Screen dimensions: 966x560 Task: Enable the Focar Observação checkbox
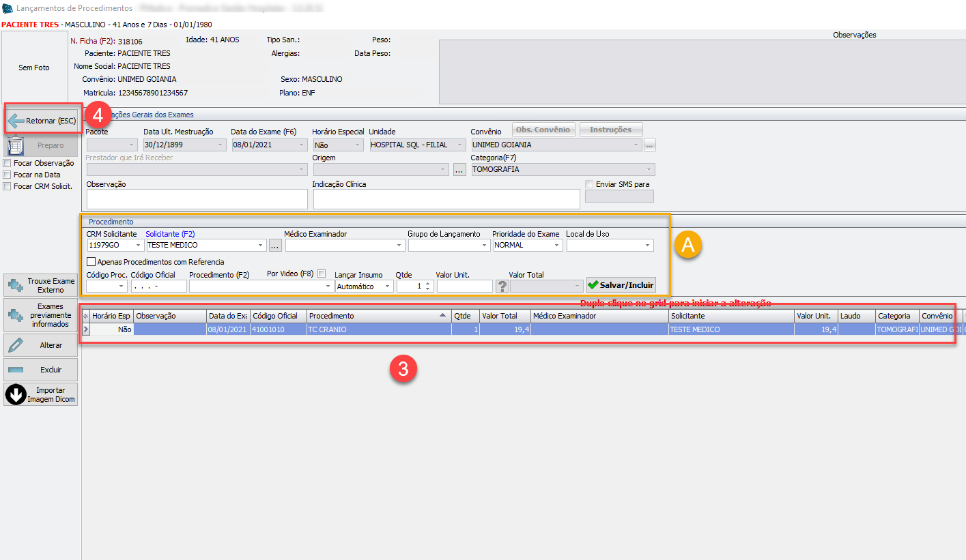8,164
